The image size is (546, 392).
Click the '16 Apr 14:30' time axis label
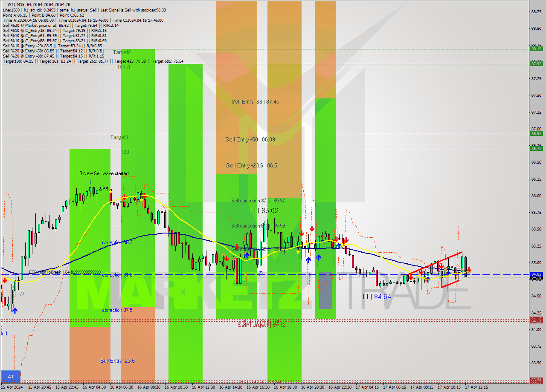coord(230,387)
